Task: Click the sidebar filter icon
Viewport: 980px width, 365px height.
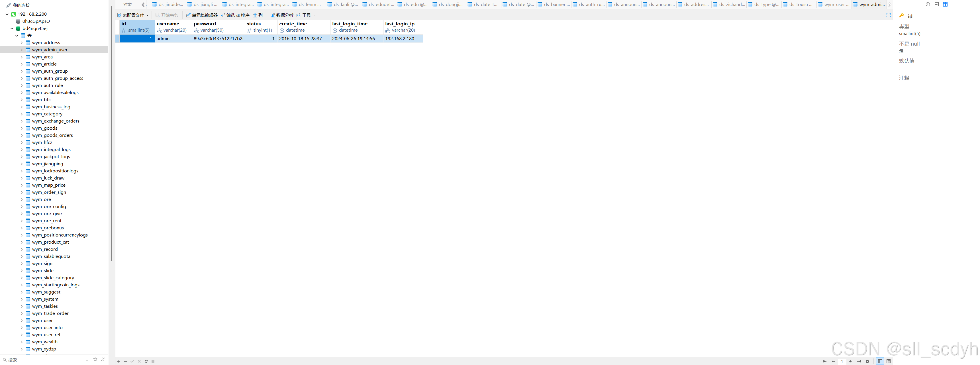Action: click(x=87, y=359)
